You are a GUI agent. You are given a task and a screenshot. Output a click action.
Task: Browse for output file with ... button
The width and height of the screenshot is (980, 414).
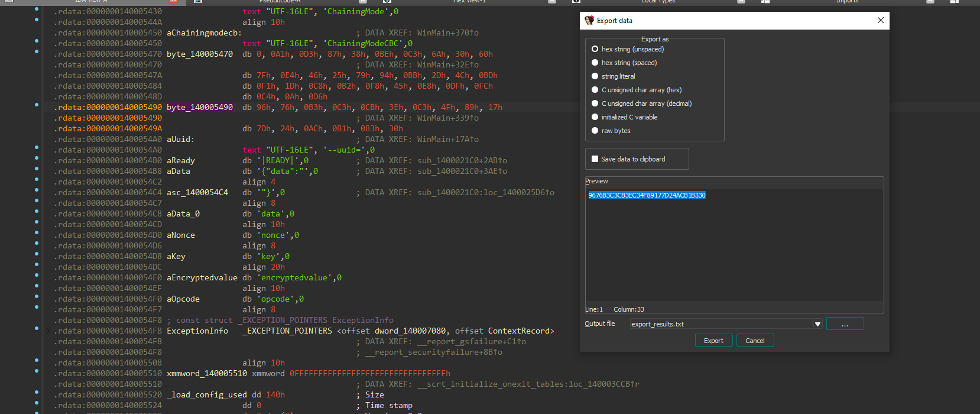click(x=845, y=324)
